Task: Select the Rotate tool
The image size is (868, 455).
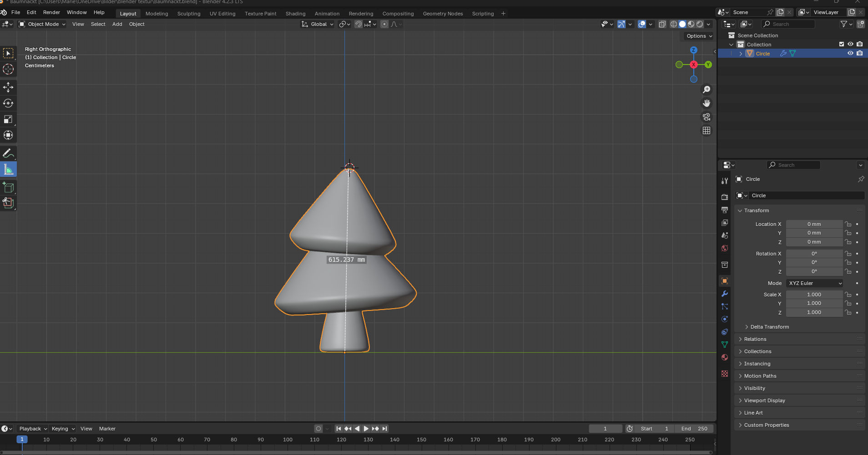Action: click(8, 103)
